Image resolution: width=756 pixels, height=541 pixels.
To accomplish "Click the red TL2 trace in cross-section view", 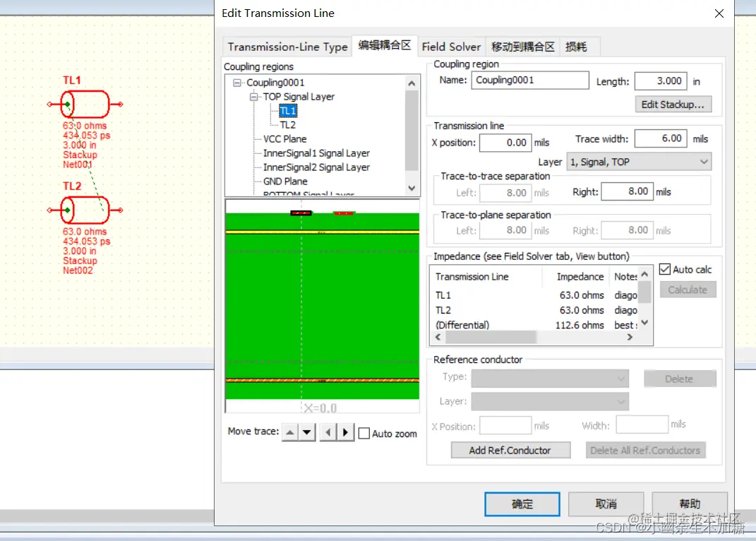I will click(x=344, y=213).
